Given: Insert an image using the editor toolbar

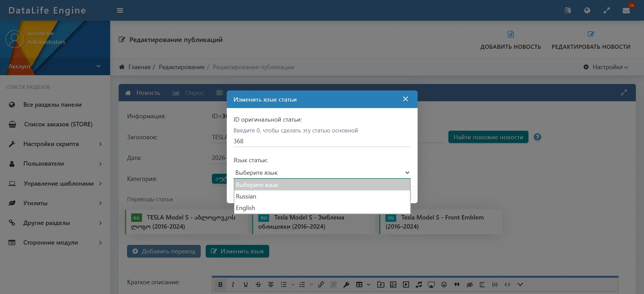Looking at the screenshot, I should [393, 285].
